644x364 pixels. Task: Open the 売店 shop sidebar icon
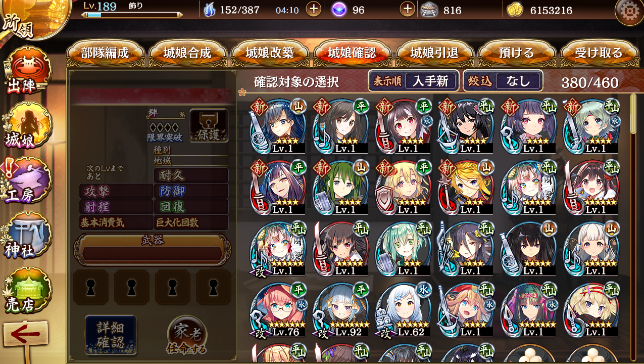[25, 290]
